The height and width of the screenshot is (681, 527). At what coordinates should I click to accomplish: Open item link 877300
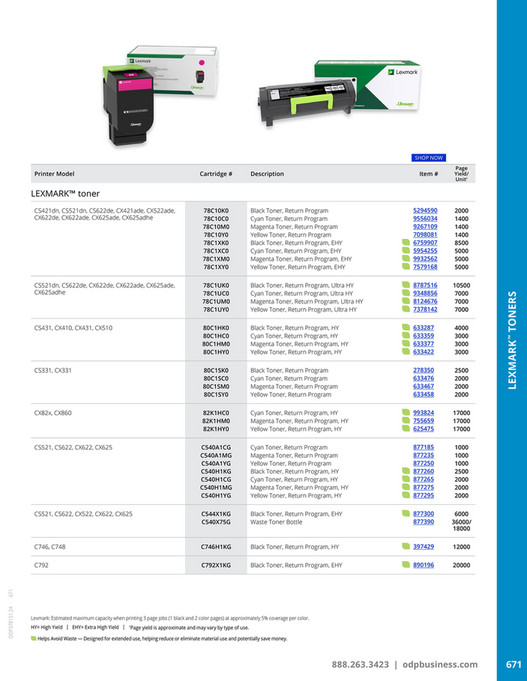point(423,514)
